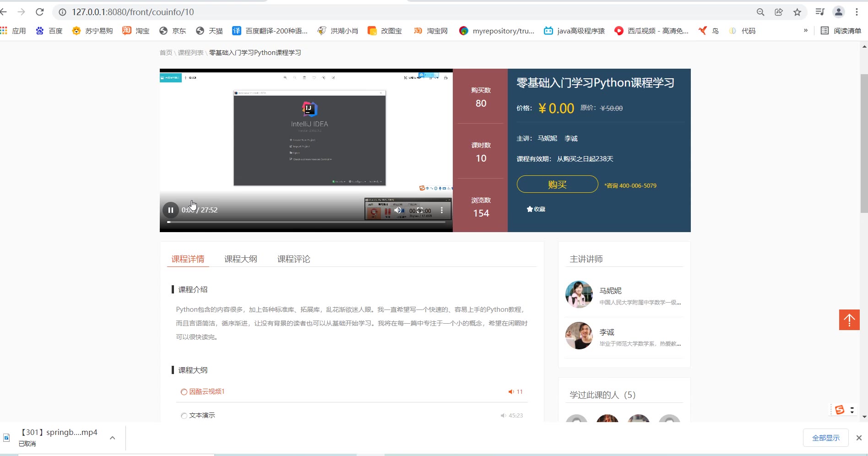Expand hidden bookmarks overflow chevron
868x456 pixels.
pos(806,31)
